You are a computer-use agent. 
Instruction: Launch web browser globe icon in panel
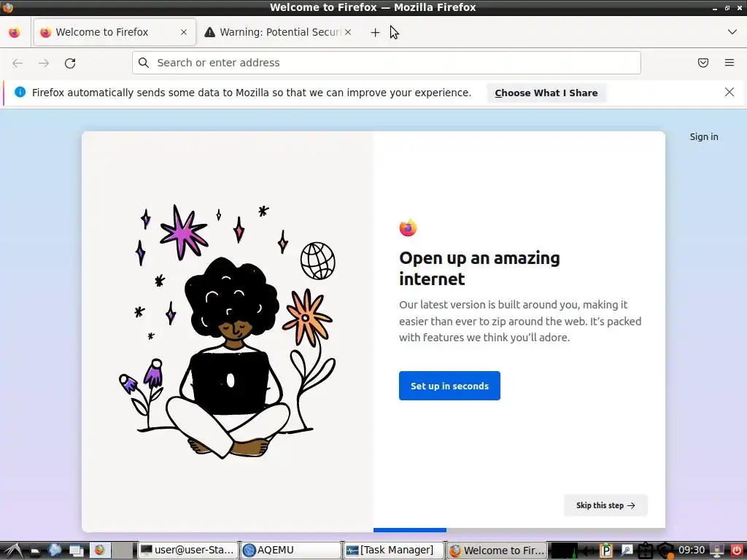click(55, 551)
